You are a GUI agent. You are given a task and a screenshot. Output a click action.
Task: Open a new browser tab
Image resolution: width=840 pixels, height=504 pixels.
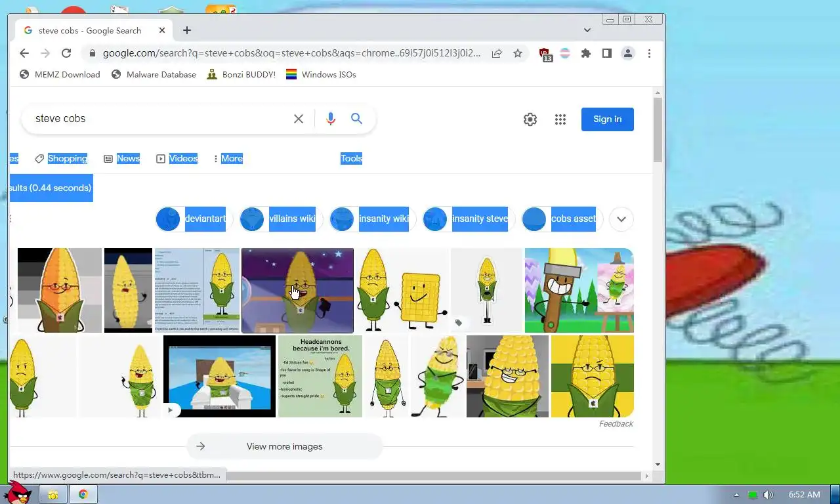tap(187, 30)
